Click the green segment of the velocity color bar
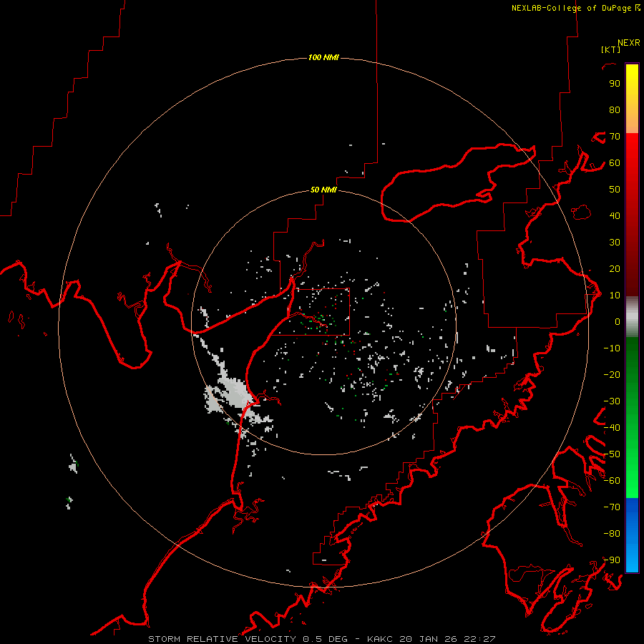 click(x=632, y=417)
